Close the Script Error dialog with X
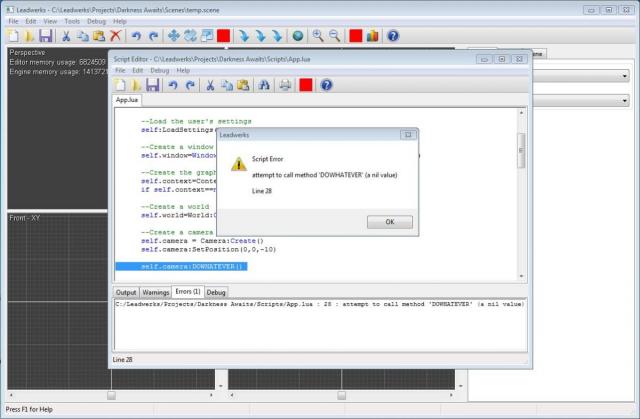The image size is (640, 419). [407, 134]
